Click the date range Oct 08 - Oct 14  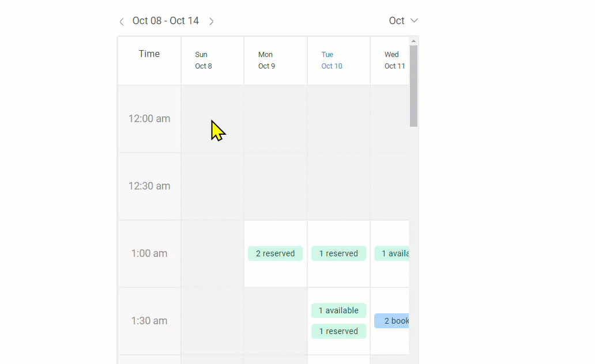(165, 20)
